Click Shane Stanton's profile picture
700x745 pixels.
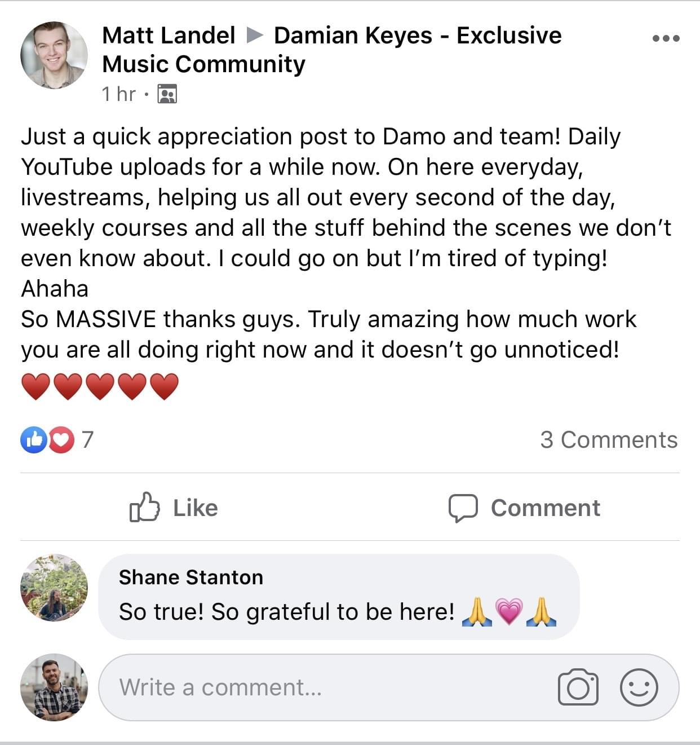pyautogui.click(x=54, y=587)
